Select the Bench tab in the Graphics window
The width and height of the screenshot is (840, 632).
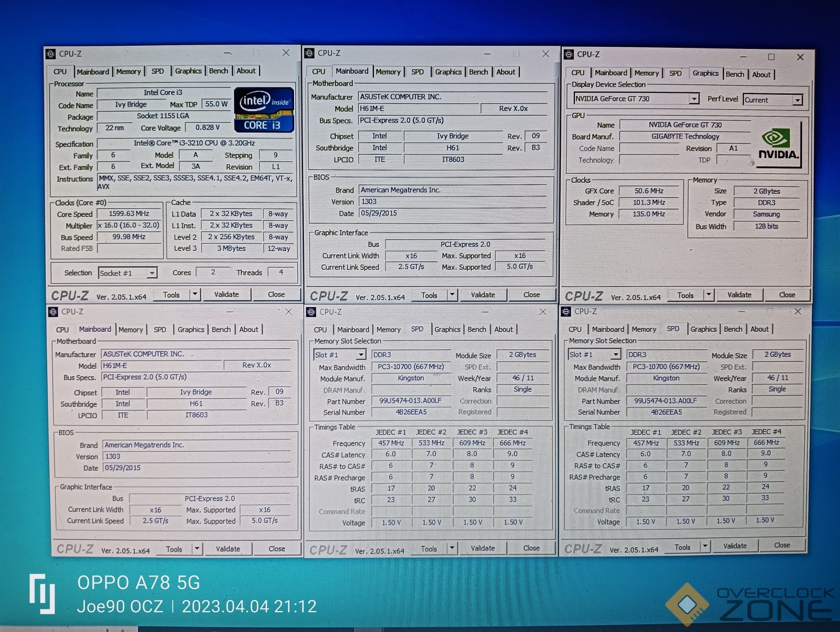pos(735,74)
